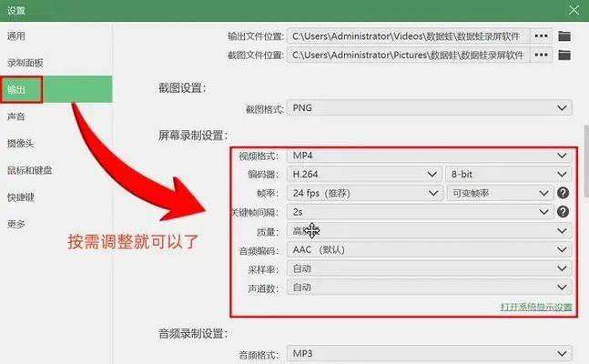Close the settings window
The height and width of the screenshot is (364, 589).
coord(574,10)
